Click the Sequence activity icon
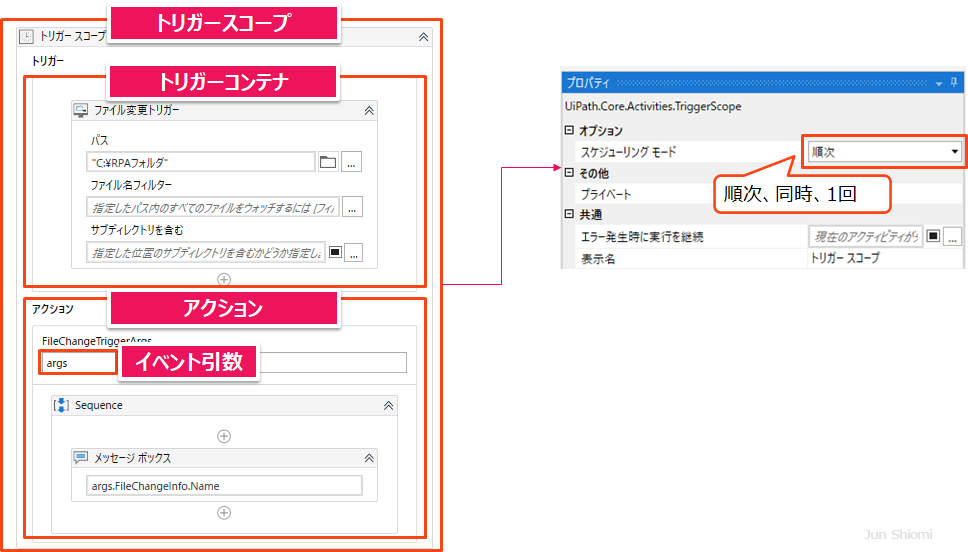The image size is (968, 552). coord(61,405)
